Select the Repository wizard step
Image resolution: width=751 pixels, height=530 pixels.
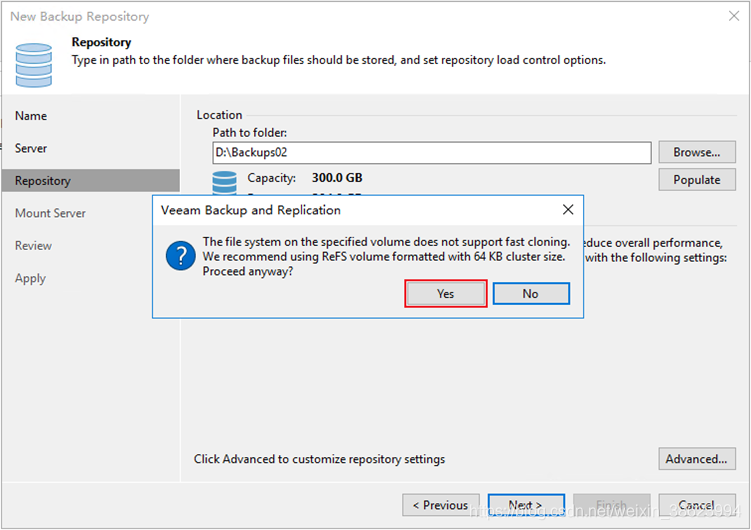[91, 180]
